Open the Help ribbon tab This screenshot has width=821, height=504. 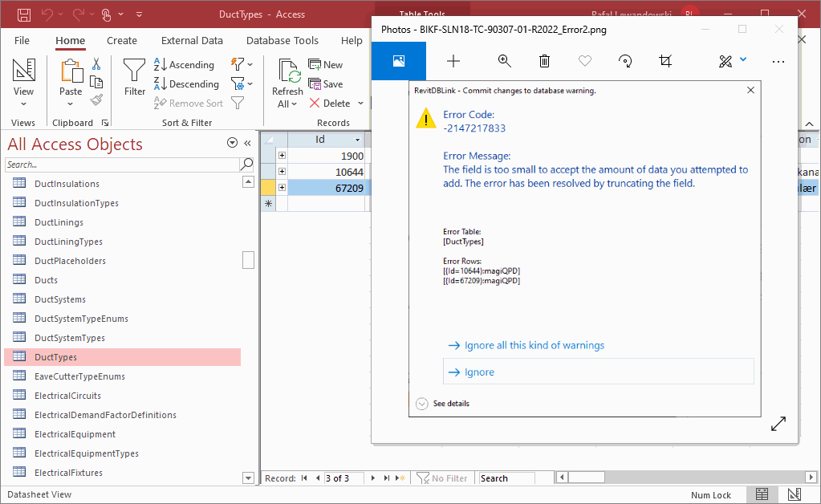coord(352,40)
